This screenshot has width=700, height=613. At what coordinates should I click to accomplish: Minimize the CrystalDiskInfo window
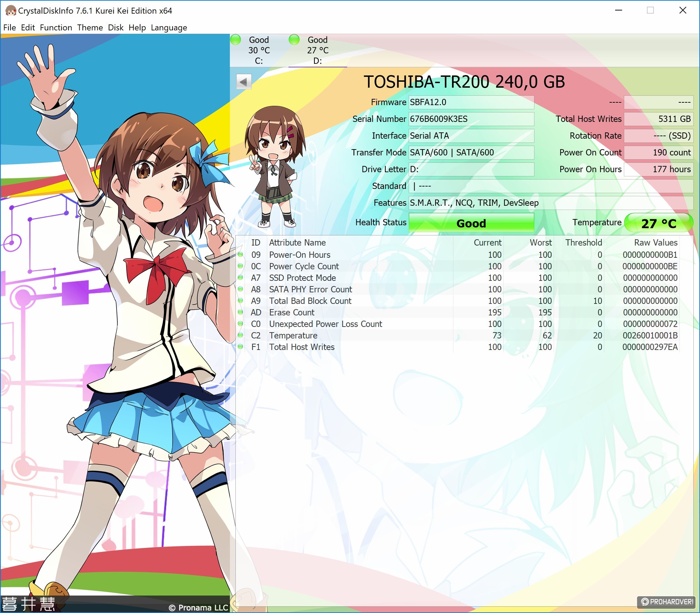619,10
